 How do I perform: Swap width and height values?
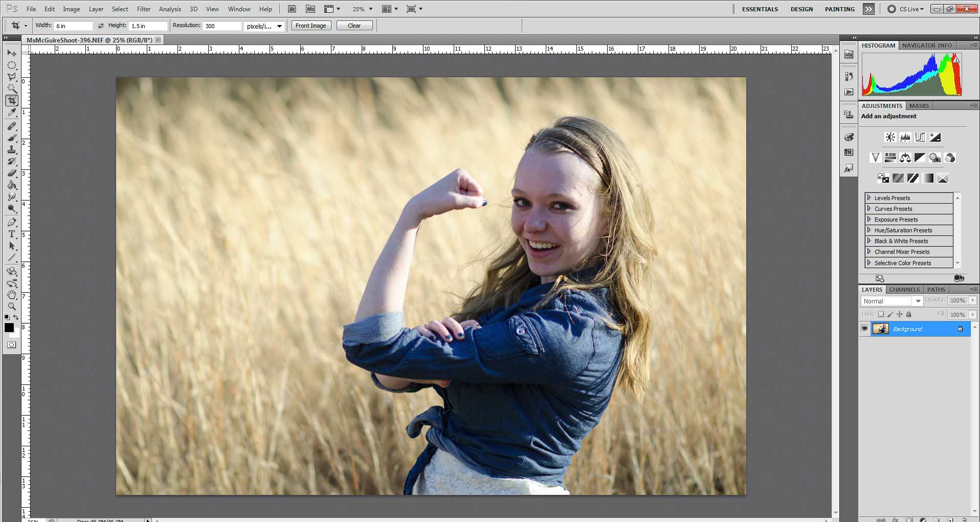coord(101,26)
